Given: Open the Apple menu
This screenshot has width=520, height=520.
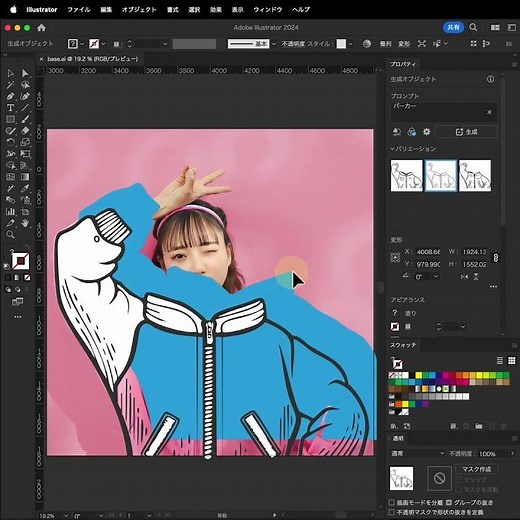Looking at the screenshot, I should point(13,10).
